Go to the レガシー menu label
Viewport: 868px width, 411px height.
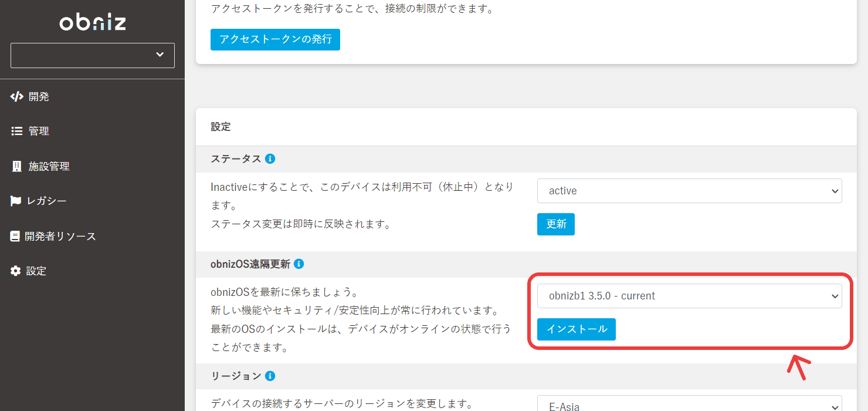pos(47,201)
